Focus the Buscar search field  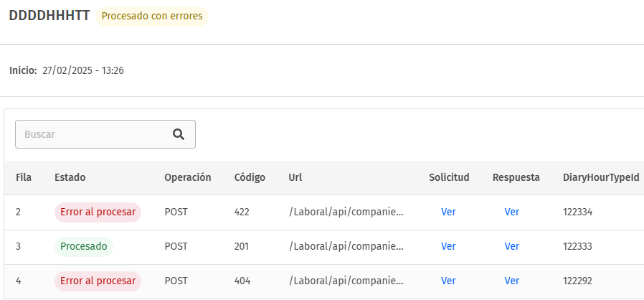click(x=105, y=134)
